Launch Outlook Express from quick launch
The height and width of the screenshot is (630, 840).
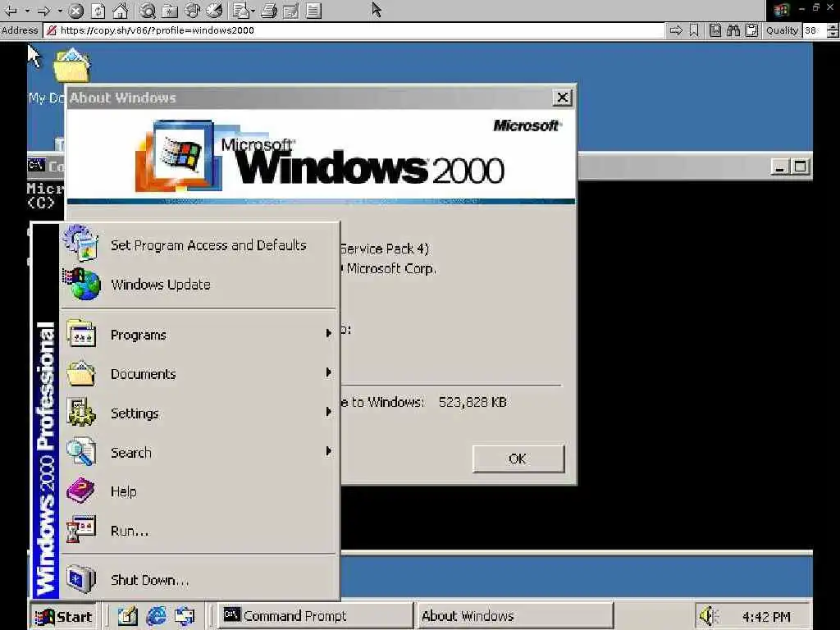tap(185, 617)
